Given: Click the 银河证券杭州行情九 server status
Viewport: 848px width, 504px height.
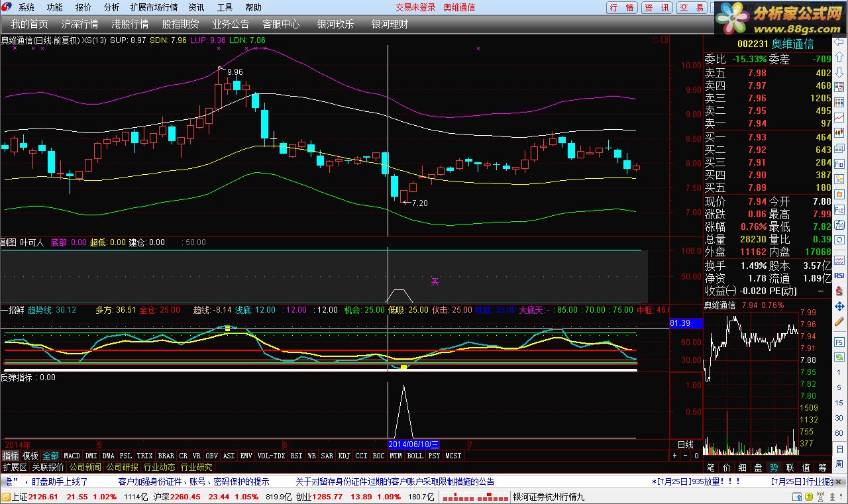Looking at the screenshot, I should tap(549, 497).
